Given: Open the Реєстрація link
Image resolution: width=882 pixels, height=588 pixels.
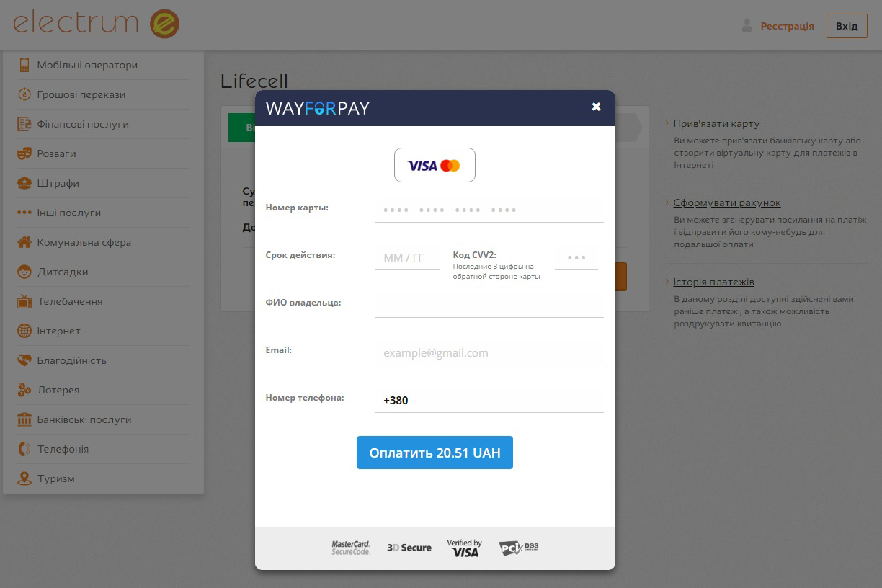Looking at the screenshot, I should (x=787, y=26).
